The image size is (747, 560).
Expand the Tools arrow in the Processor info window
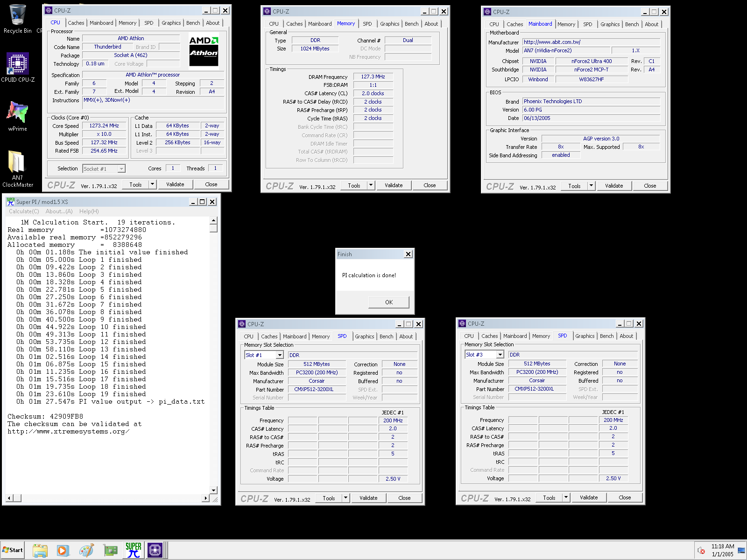pos(152,184)
